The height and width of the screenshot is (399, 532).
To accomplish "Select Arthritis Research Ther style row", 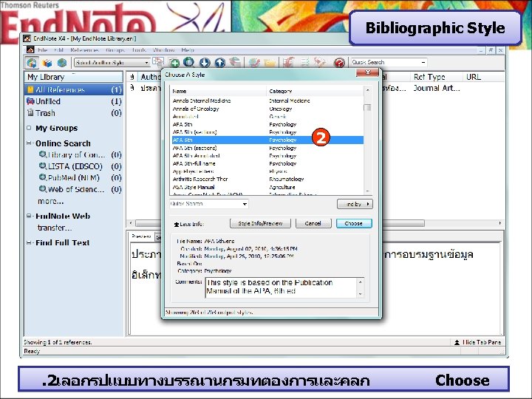I will pos(267,179).
